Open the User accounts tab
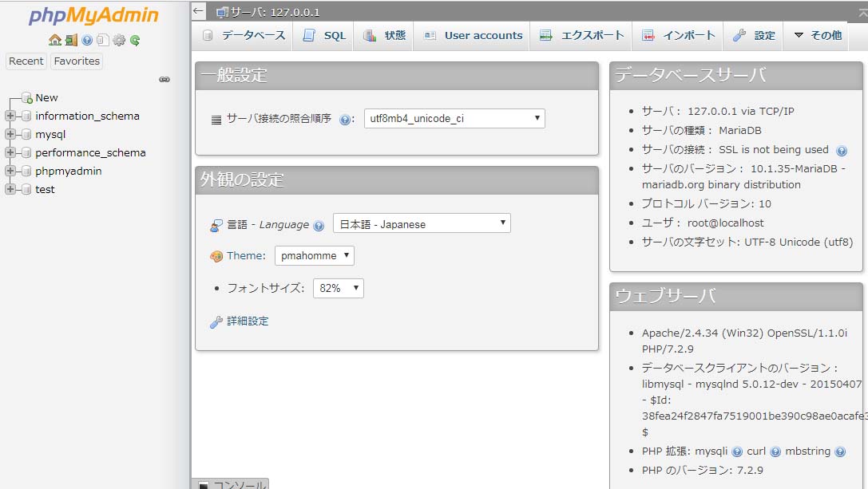868x489 pixels. pos(473,35)
